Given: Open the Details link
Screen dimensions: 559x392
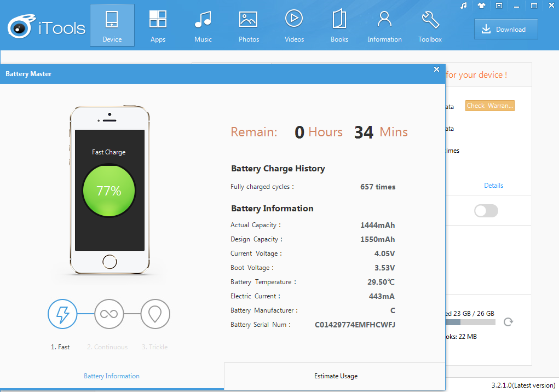Looking at the screenshot, I should point(493,185).
